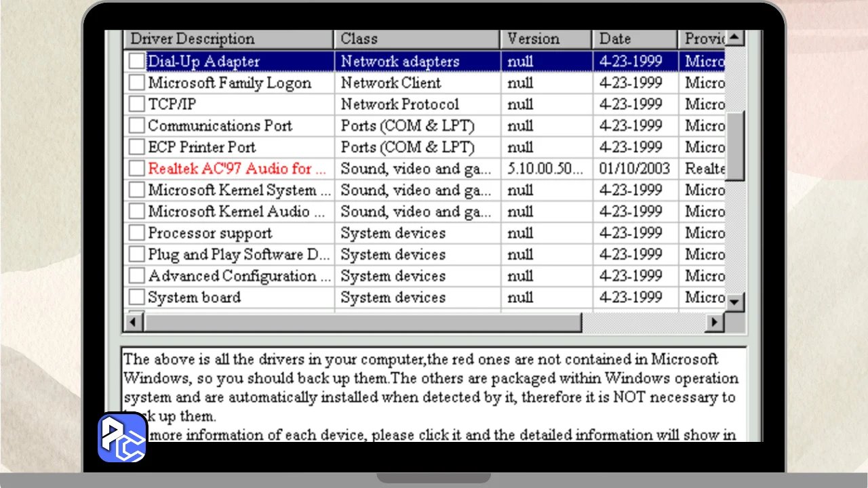
Task: Click the Ports class cell for ECP Printer Port
Action: click(418, 147)
